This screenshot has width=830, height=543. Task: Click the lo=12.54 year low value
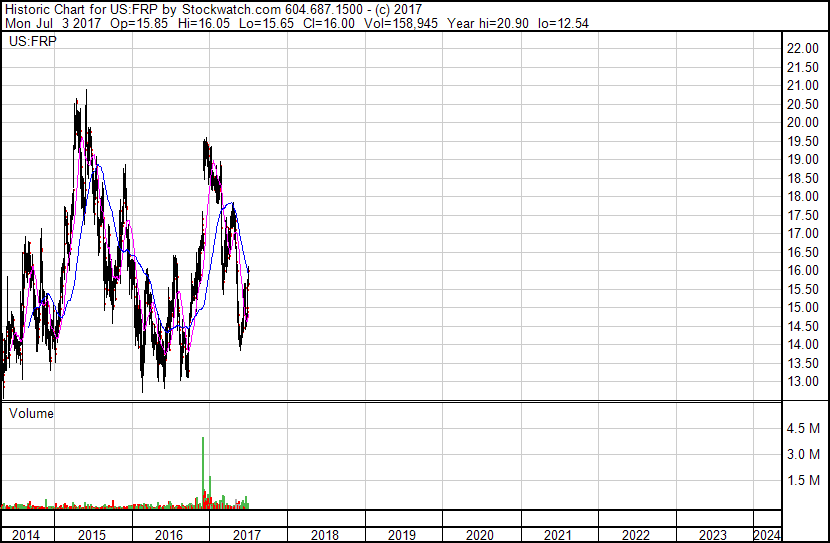pos(563,23)
